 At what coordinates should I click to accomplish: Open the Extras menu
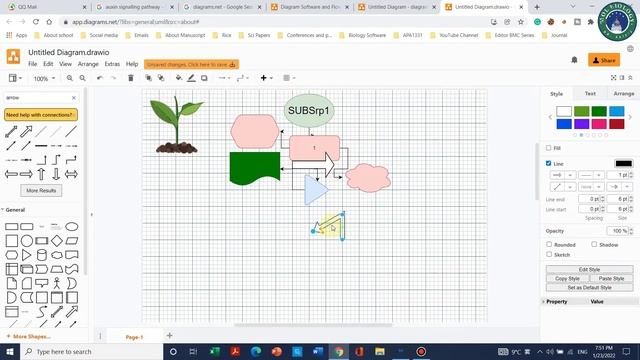point(112,64)
